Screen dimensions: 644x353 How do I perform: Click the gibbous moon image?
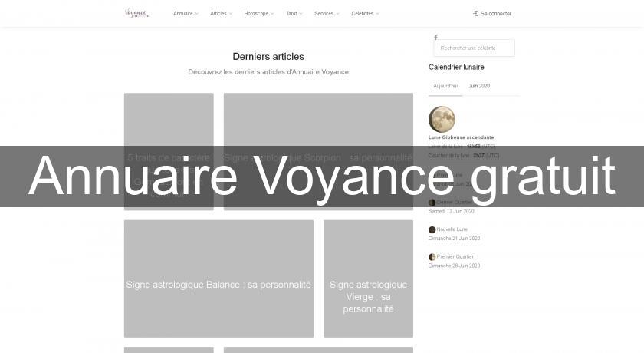(x=442, y=119)
